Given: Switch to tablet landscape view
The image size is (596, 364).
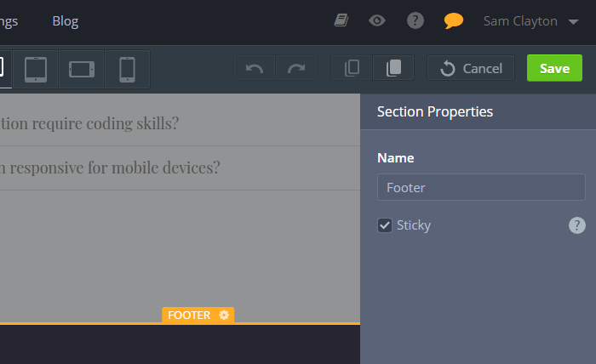Looking at the screenshot, I should 82,69.
